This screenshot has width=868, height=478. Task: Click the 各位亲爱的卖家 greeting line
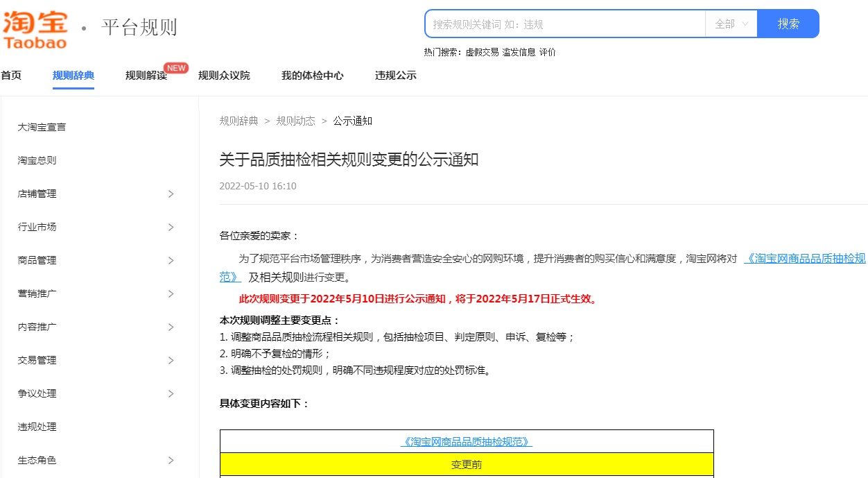(260, 236)
